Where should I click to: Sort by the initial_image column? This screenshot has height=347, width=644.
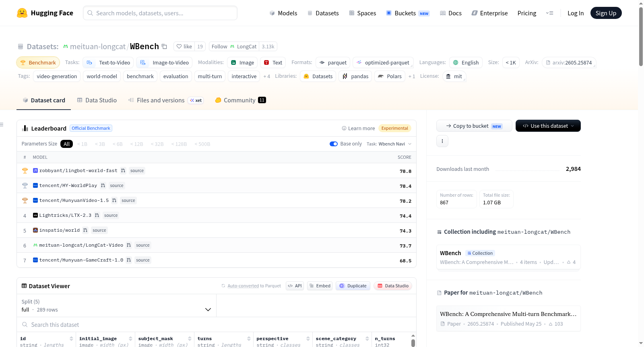(x=130, y=339)
